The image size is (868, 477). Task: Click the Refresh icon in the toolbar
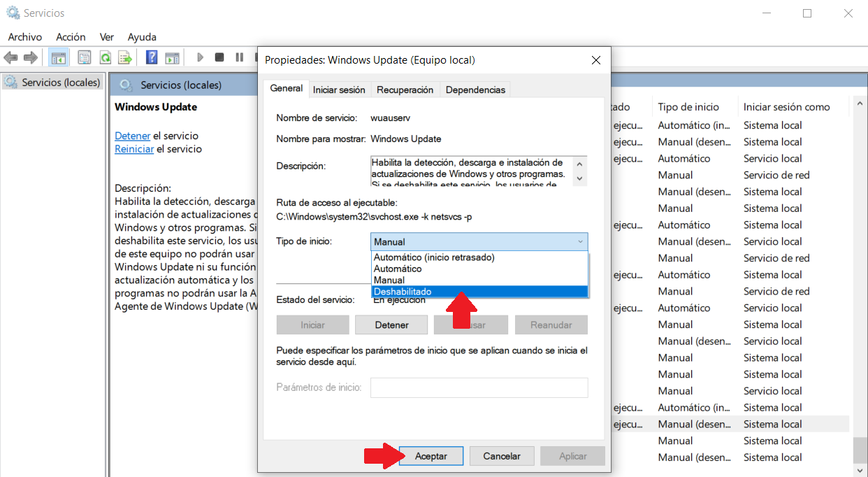pyautogui.click(x=106, y=57)
